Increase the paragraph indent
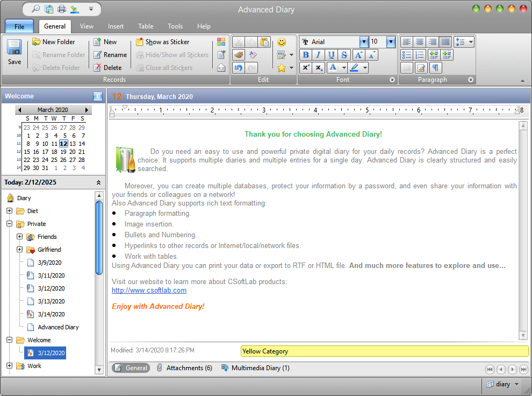532x396 pixels. [x=447, y=55]
